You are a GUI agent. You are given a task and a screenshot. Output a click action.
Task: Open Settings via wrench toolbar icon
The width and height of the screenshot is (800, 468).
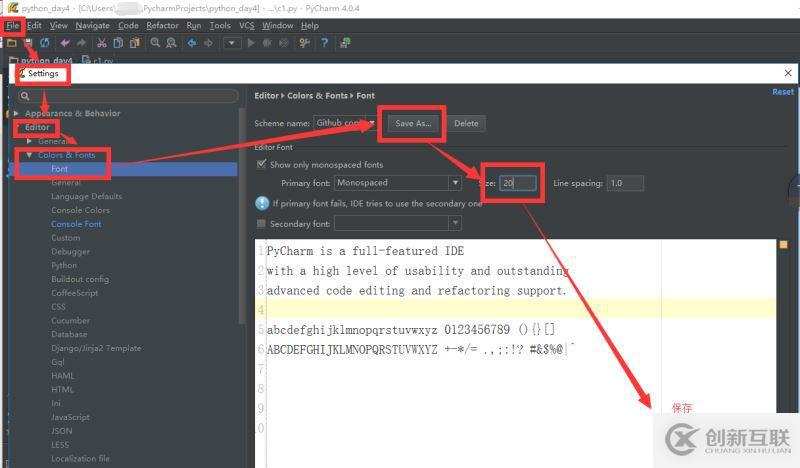coord(305,43)
